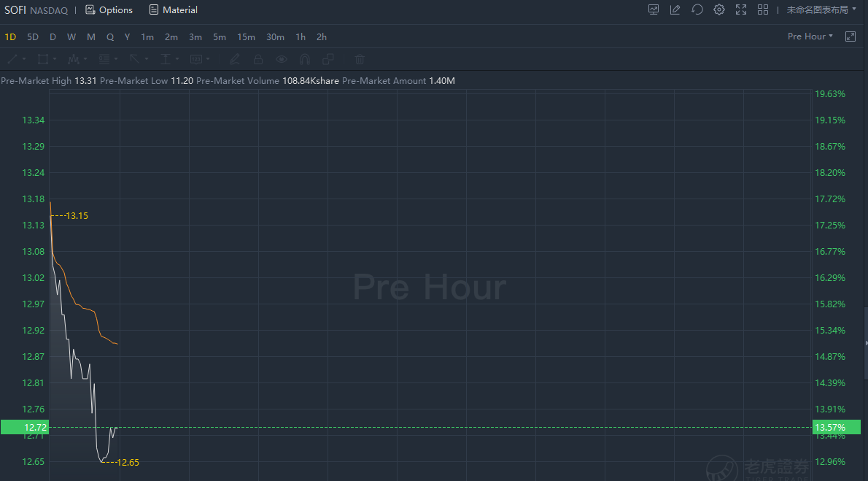Screen dimensions: 868x481
Task: Open the Pre Hour session dropdown
Action: point(810,36)
